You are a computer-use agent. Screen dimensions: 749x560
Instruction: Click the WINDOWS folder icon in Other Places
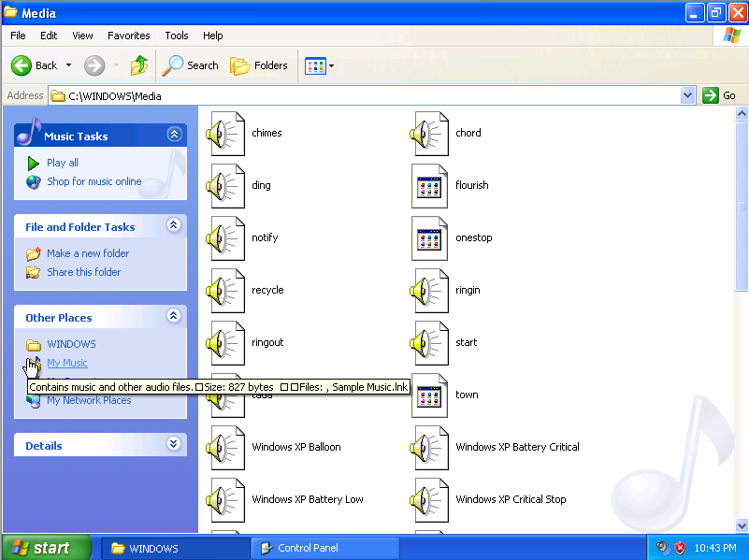point(34,344)
